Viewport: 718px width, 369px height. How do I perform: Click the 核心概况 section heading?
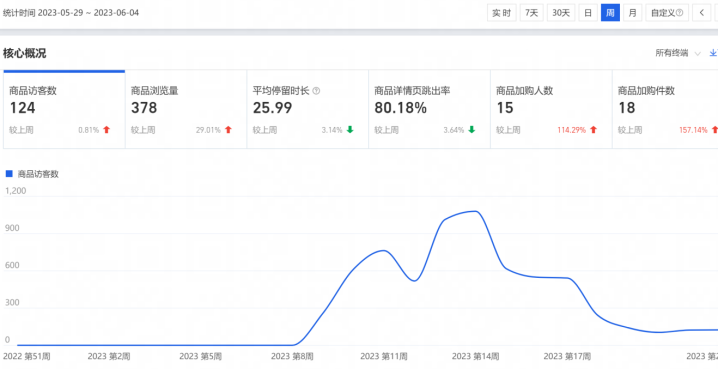tap(24, 53)
